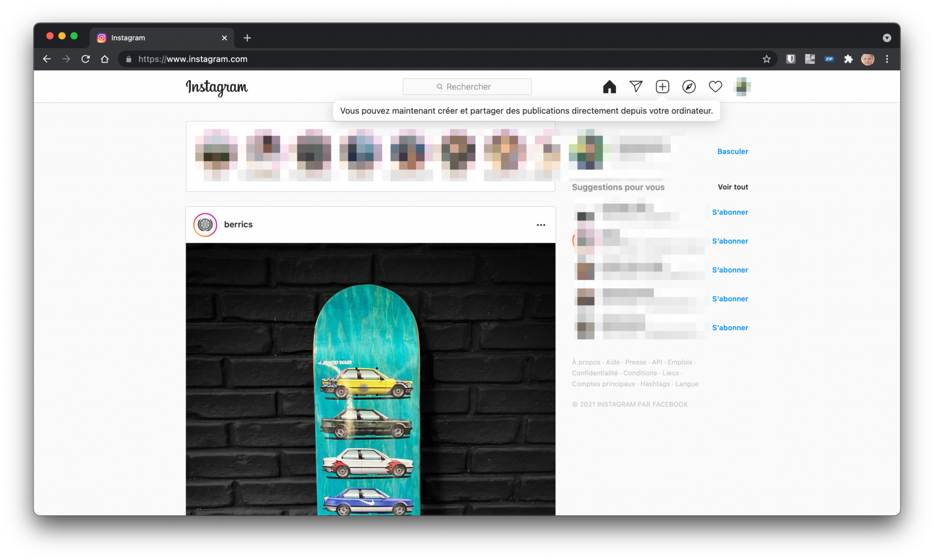Click the browser home button

click(x=105, y=59)
